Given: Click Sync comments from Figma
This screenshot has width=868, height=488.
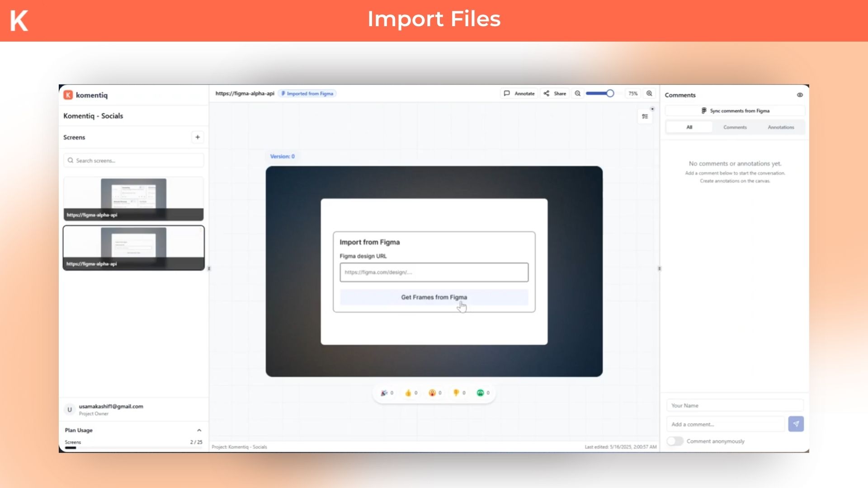Looking at the screenshot, I should click(735, 111).
